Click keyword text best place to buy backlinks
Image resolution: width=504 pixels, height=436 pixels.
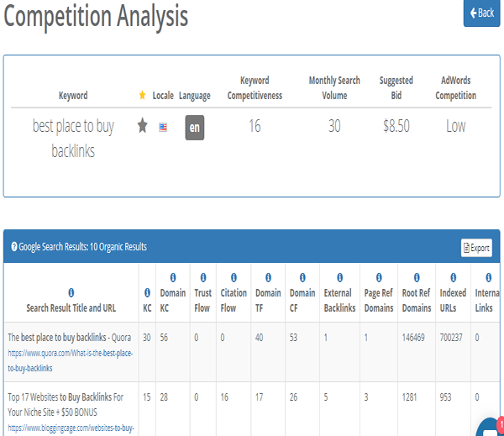tap(73, 139)
